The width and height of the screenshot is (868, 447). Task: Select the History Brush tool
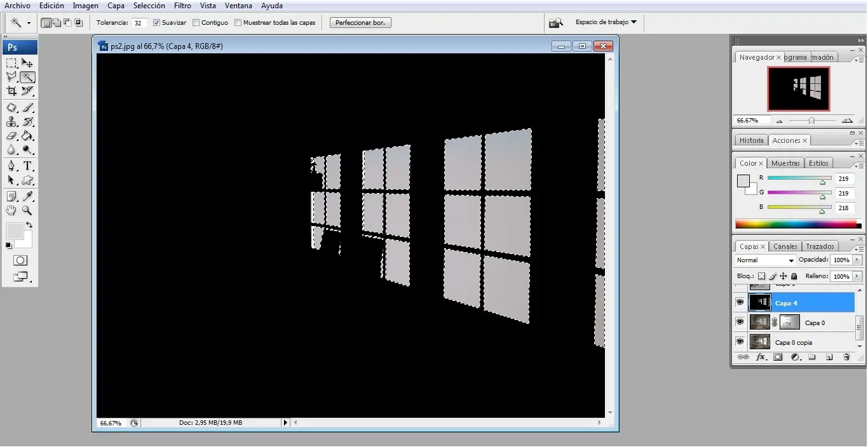(27, 122)
